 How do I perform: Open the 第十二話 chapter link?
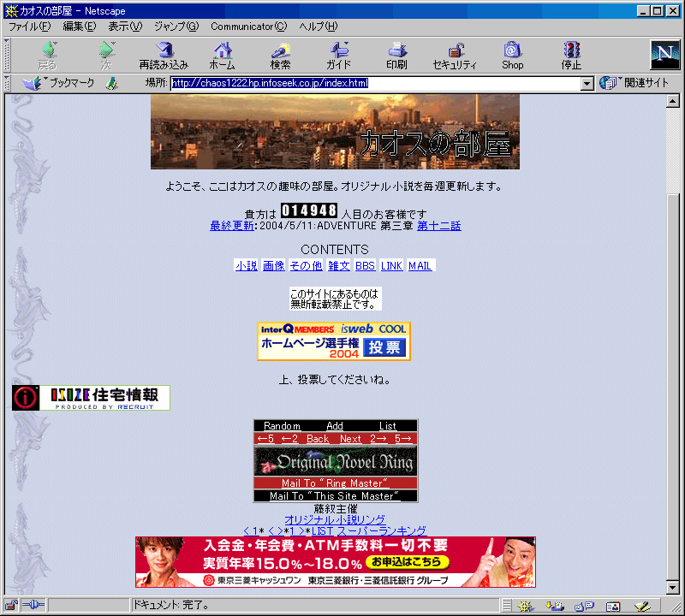[439, 226]
